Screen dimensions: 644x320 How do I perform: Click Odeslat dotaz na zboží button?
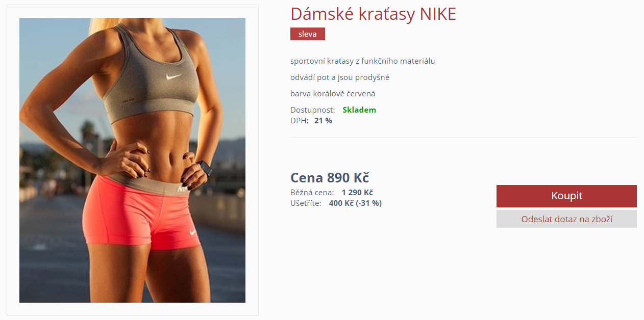pyautogui.click(x=566, y=219)
